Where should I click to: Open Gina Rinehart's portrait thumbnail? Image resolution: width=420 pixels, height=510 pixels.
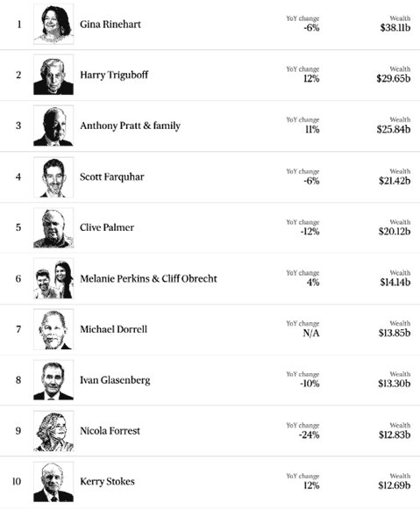pos(53,24)
